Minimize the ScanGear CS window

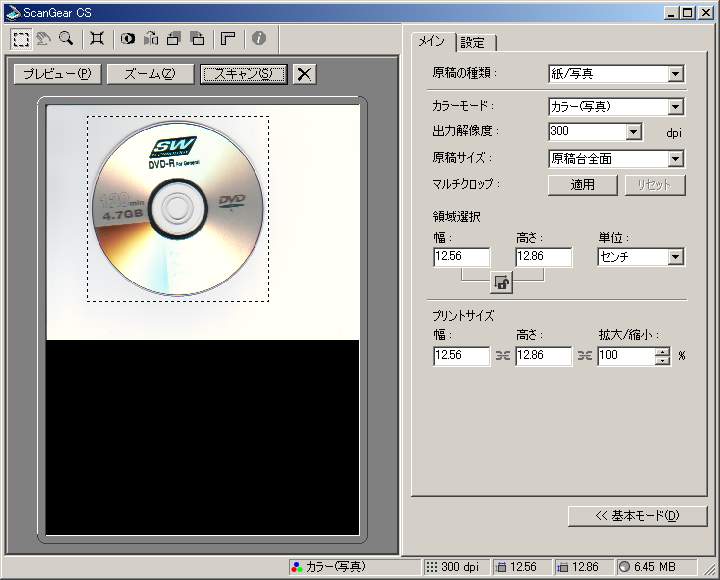click(672, 13)
